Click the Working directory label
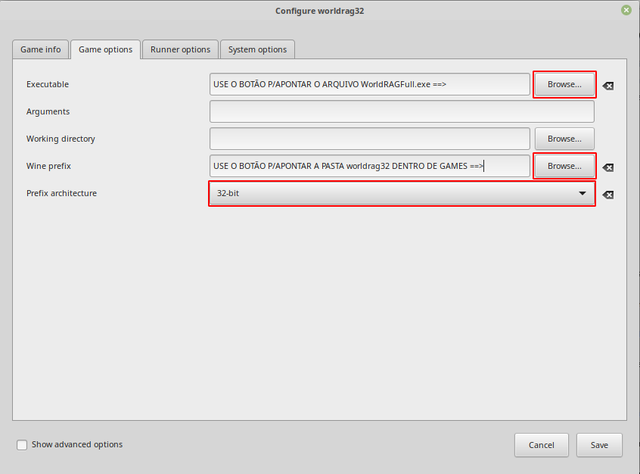Image resolution: width=640 pixels, height=474 pixels. click(x=60, y=139)
